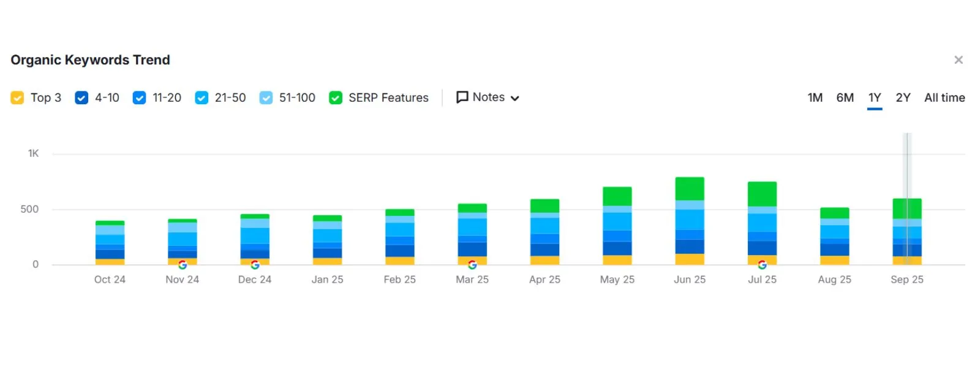
Task: Click the Feb 25 stacked bar
Action: [399, 237]
